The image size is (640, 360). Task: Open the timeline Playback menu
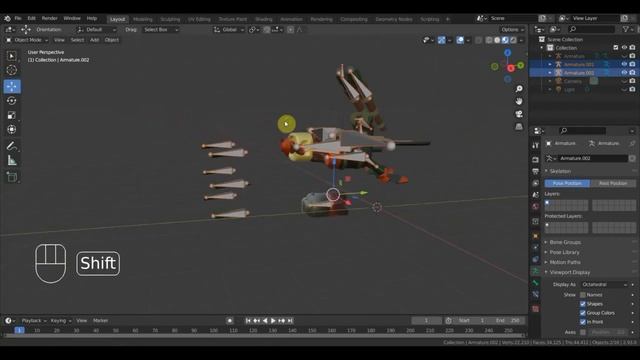click(33, 321)
